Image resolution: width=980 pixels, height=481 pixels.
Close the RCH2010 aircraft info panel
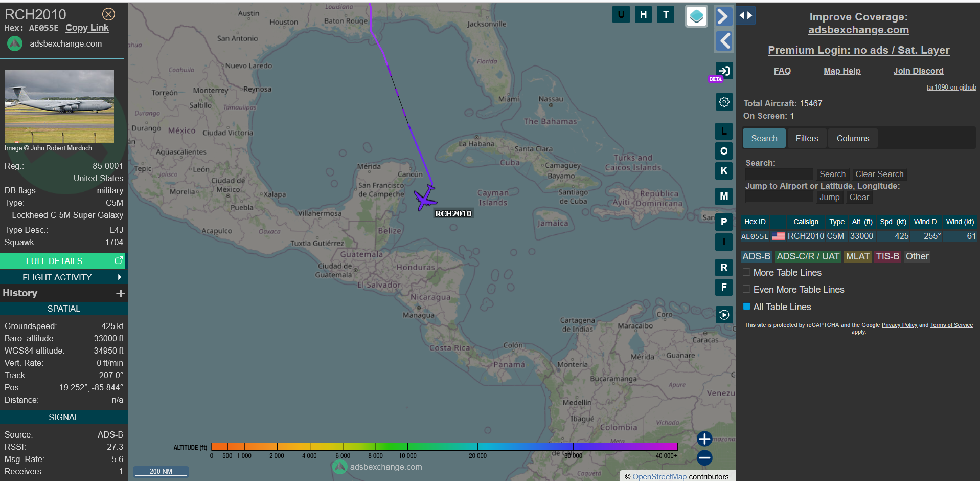click(108, 14)
